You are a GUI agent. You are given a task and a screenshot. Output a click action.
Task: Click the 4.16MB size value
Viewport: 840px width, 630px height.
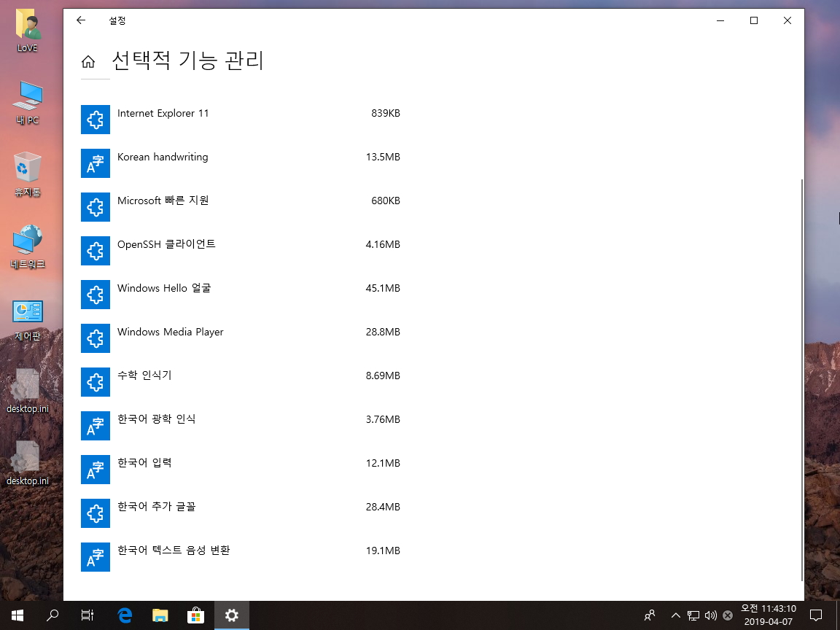click(383, 244)
